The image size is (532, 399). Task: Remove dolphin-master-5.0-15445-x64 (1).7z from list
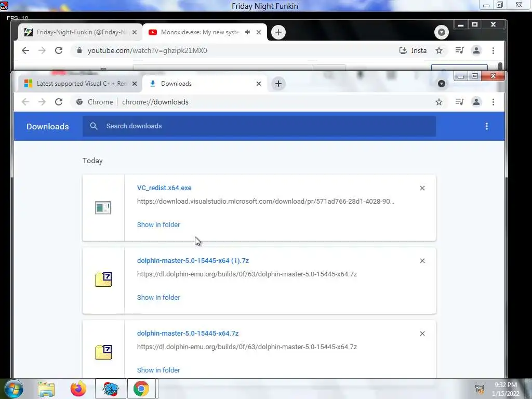[422, 261]
